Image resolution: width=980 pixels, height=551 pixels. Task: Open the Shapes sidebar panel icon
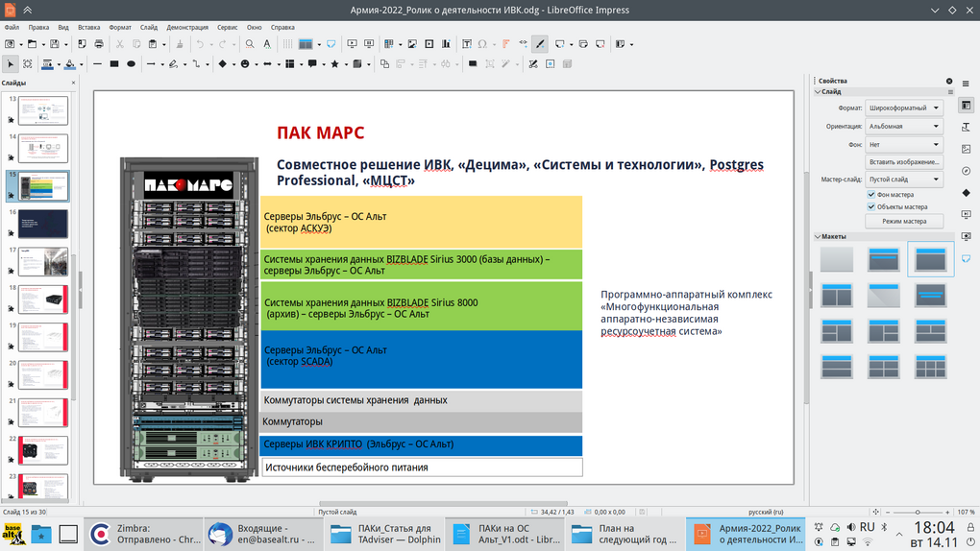[967, 192]
